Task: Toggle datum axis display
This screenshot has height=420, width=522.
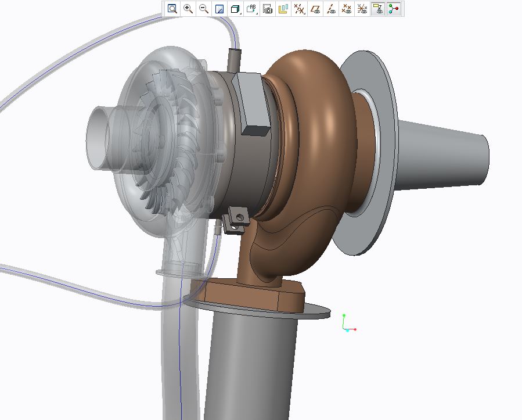Action: [331, 9]
